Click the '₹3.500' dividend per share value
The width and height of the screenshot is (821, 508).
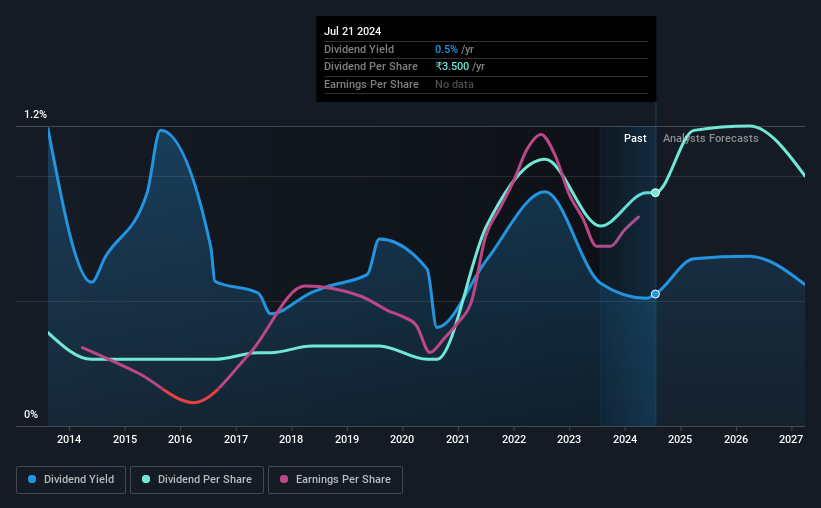452,67
